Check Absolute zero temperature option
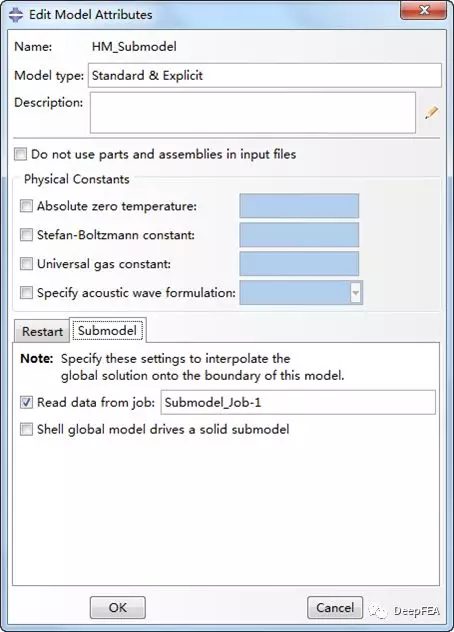Image resolution: width=454 pixels, height=632 pixels. pos(26,206)
